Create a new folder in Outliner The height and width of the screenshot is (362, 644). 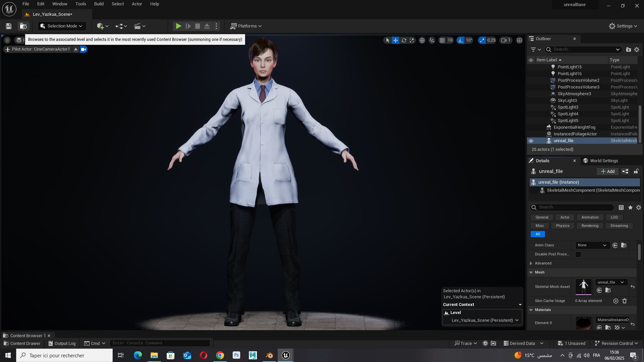tap(628, 50)
